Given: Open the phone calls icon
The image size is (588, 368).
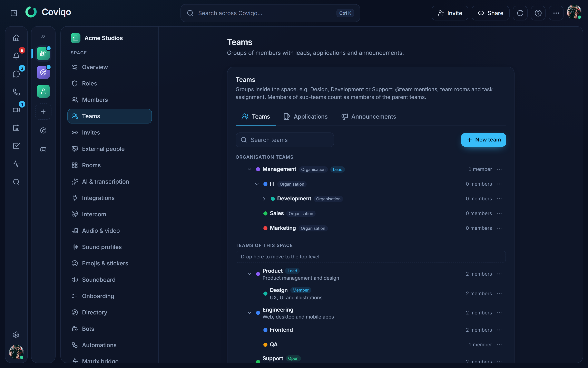Looking at the screenshot, I should pos(16,92).
